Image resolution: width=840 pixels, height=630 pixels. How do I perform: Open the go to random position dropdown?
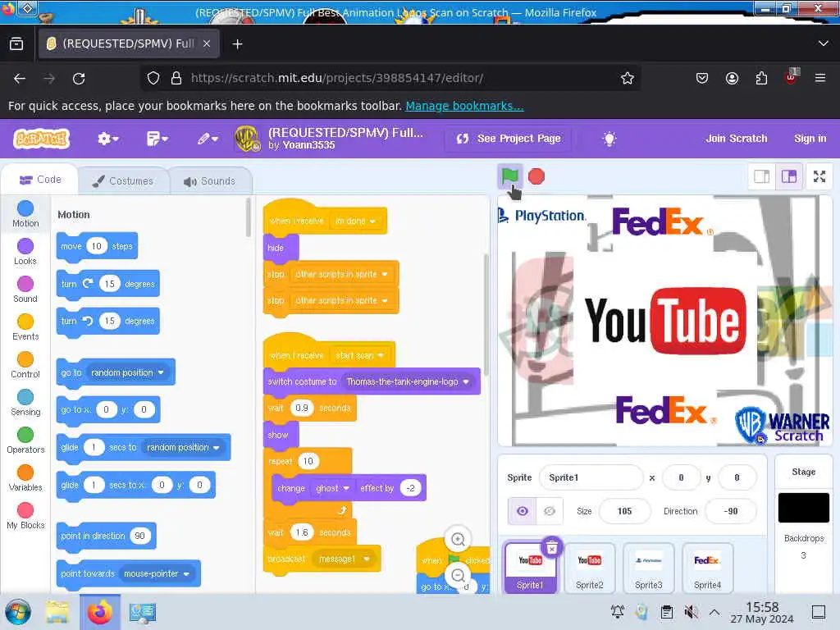[127, 372]
